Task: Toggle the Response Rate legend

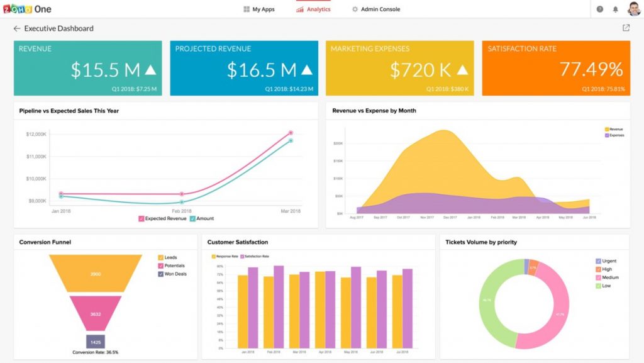Action: pyautogui.click(x=225, y=256)
